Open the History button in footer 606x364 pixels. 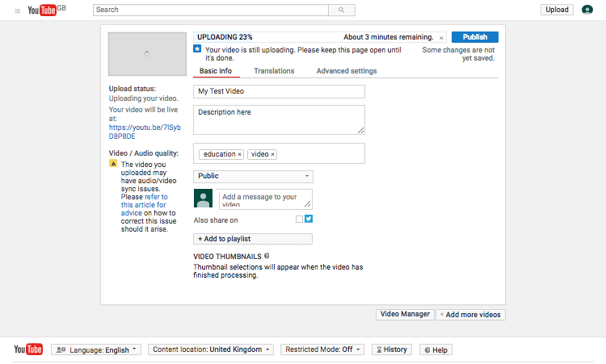392,349
